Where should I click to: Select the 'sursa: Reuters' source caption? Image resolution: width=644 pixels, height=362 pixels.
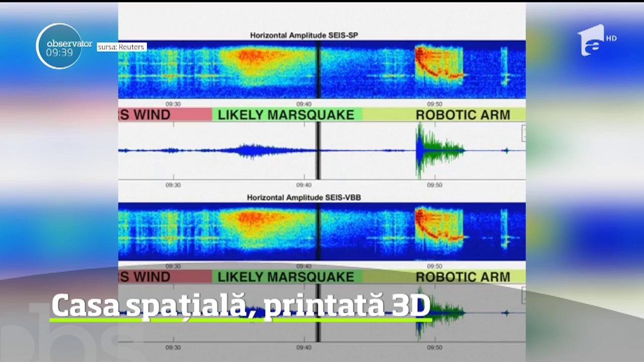click(121, 47)
